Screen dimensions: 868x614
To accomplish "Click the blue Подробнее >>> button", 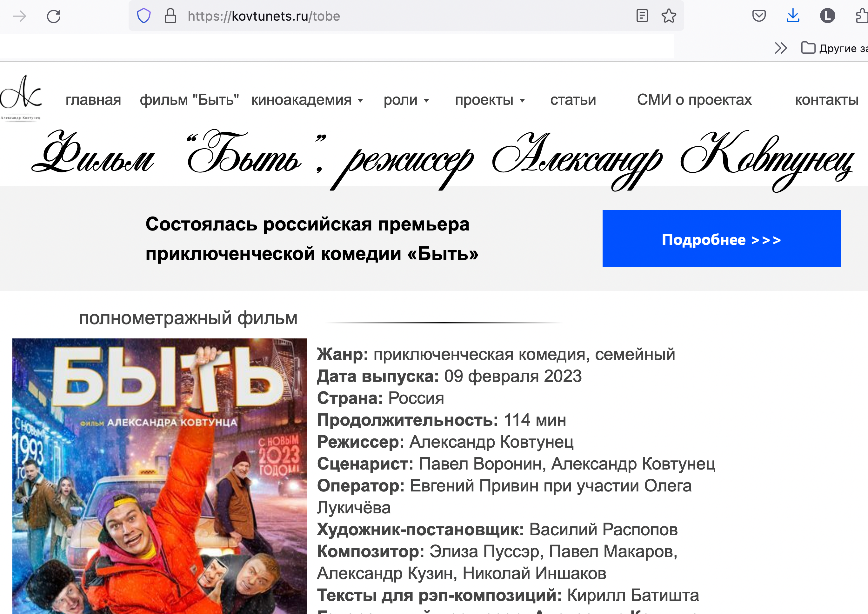I will coord(722,238).
